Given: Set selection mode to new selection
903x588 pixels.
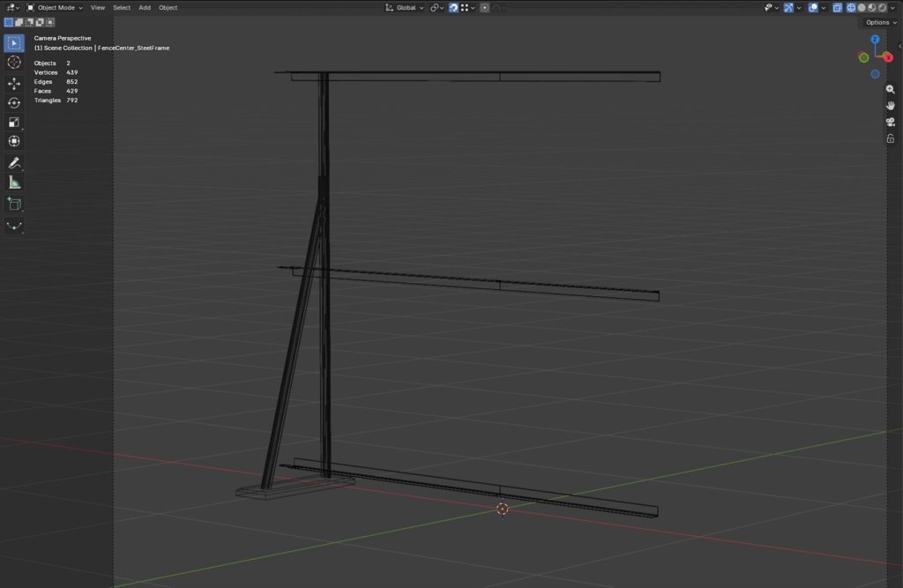Looking at the screenshot, I should pos(9,22).
